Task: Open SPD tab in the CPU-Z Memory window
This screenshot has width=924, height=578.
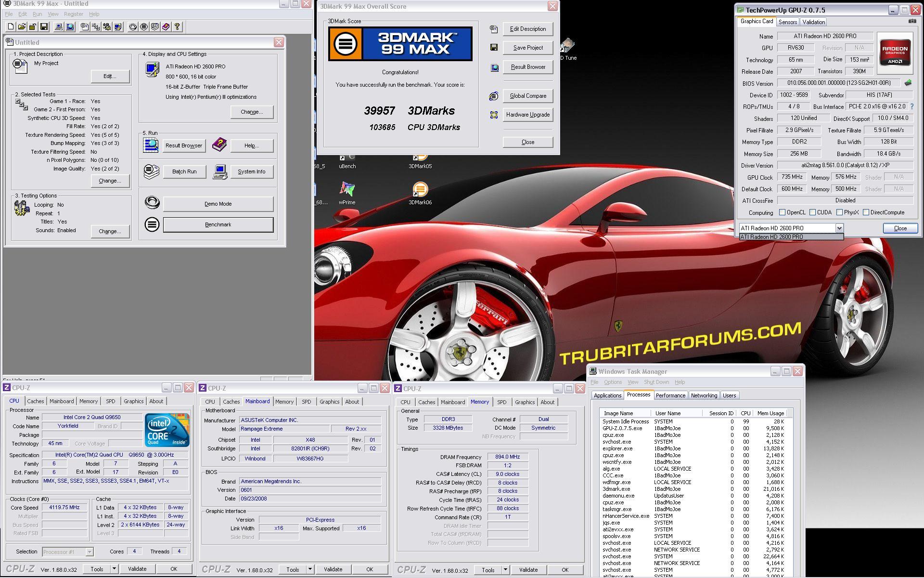Action: (502, 402)
